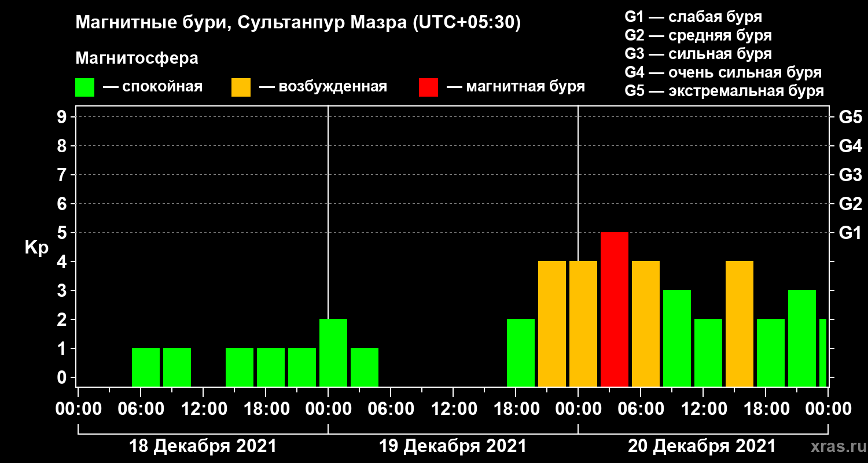
Task: Click the red Kp 5 storm bar
Action: pos(615,309)
